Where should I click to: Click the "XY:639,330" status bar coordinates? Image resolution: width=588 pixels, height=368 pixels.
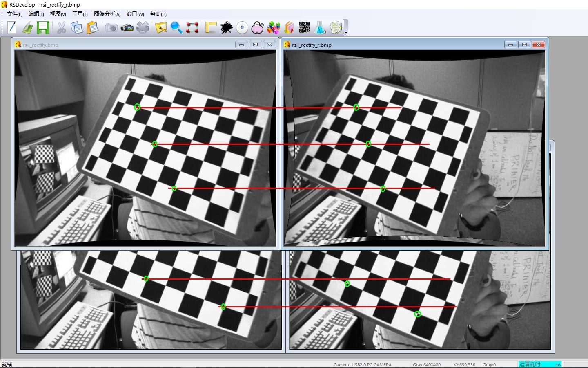coord(464,365)
